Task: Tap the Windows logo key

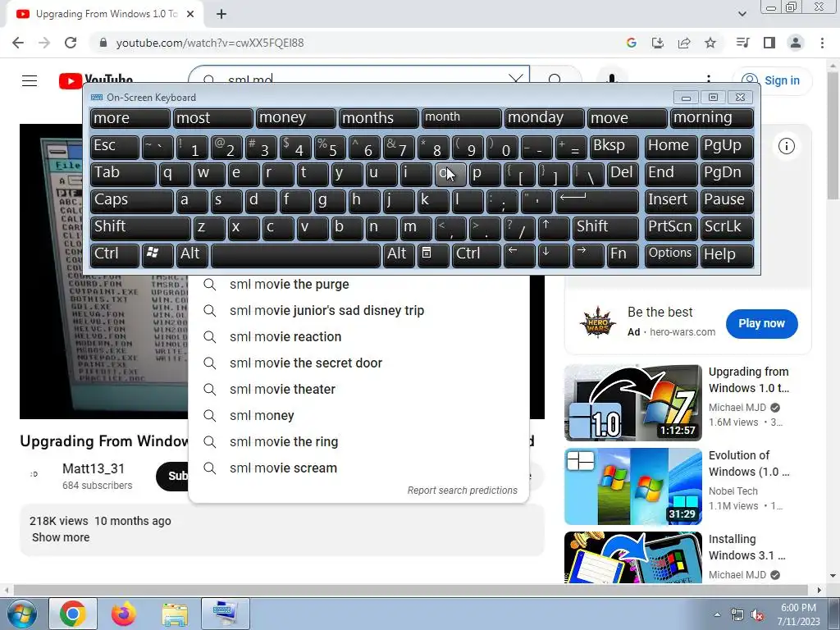Action: click(x=157, y=254)
